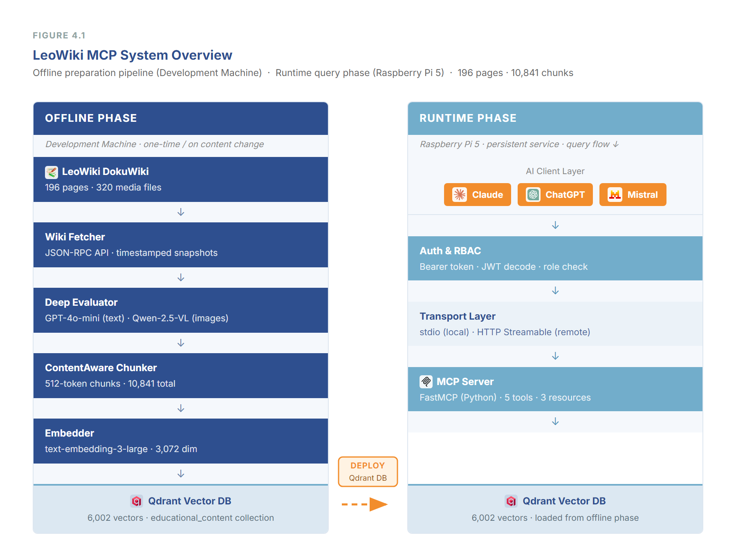Screen dimensions: 736x560
Task: Click the Claude starburst icon
Action: [x=460, y=195]
